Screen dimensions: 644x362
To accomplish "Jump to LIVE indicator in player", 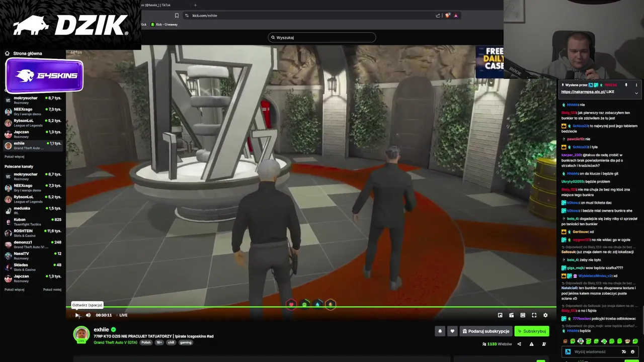I will click(x=123, y=315).
